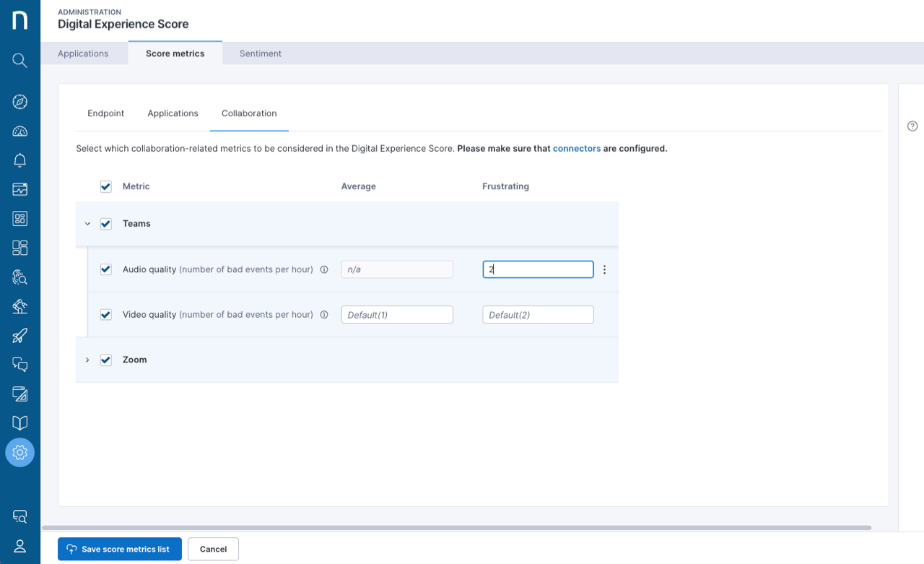Viewport: 924px width, 564px height.
Task: Open the alerts bell icon
Action: 20,160
